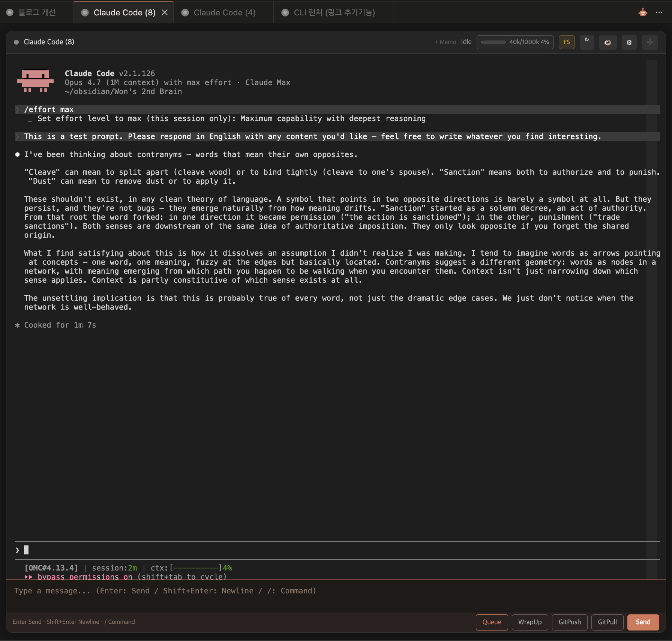Click the status dot beside Claude Code (8) header
Viewport: 672px width, 641px height.
pyautogui.click(x=16, y=42)
